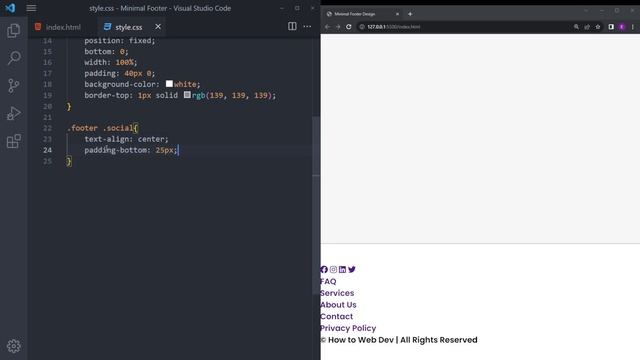Viewport: 640px width, 360px height.
Task: Click the share page icon in browser
Action: pyautogui.click(x=587, y=27)
